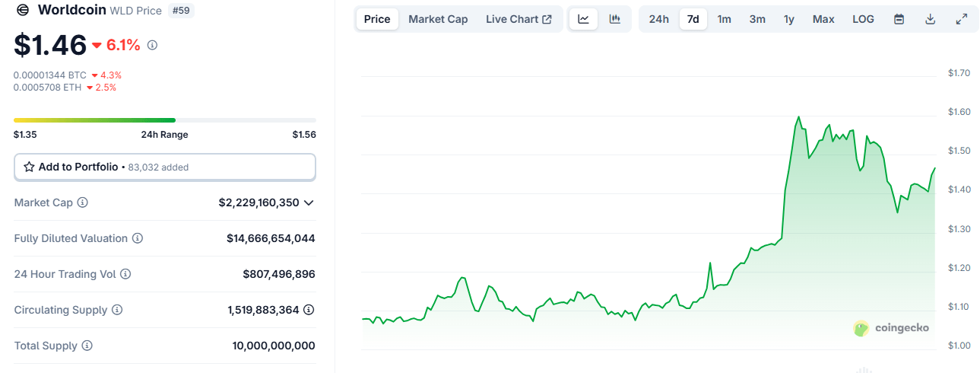
Task: Expand the chart to fullscreen
Action: coord(961,19)
